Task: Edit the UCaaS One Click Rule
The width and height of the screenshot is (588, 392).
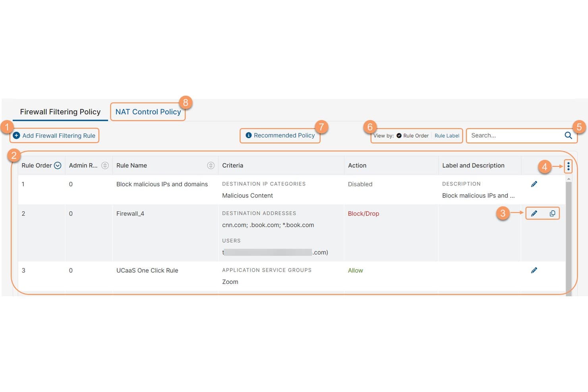Action: 534,270
